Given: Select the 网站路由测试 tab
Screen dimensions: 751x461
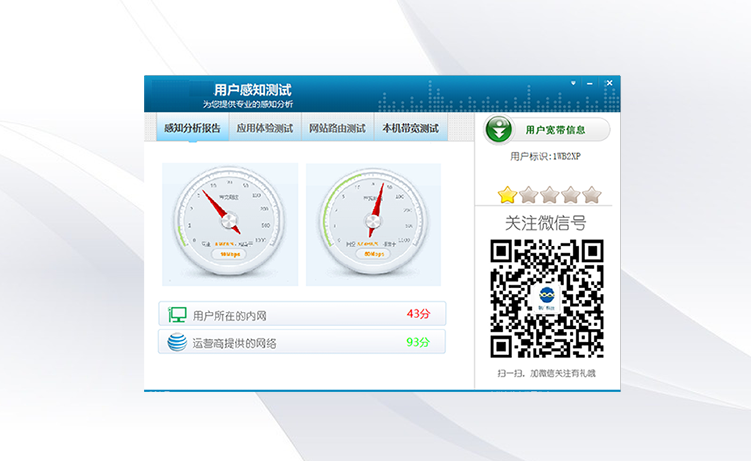Looking at the screenshot, I should click(x=337, y=128).
